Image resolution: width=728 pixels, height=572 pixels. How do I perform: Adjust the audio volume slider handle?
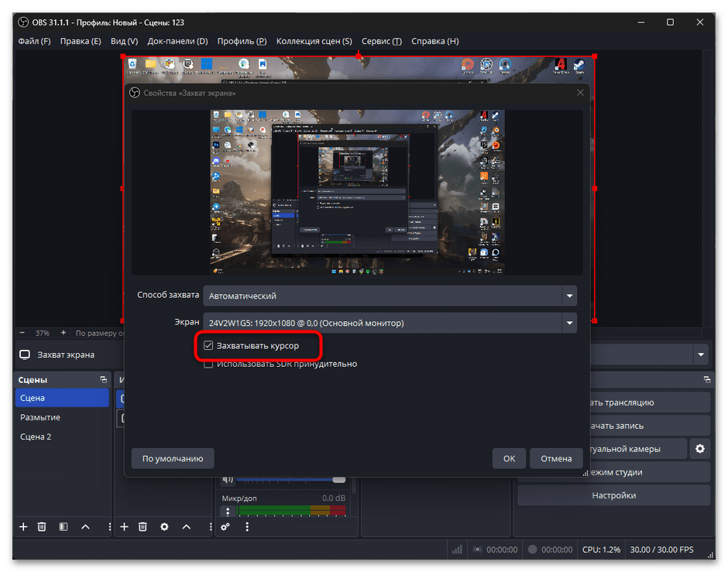coord(339,480)
